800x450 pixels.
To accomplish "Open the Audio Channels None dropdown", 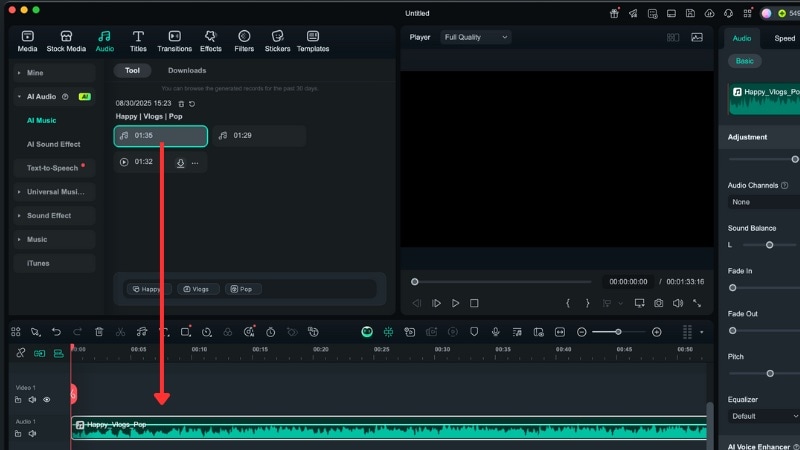I will tap(764, 202).
